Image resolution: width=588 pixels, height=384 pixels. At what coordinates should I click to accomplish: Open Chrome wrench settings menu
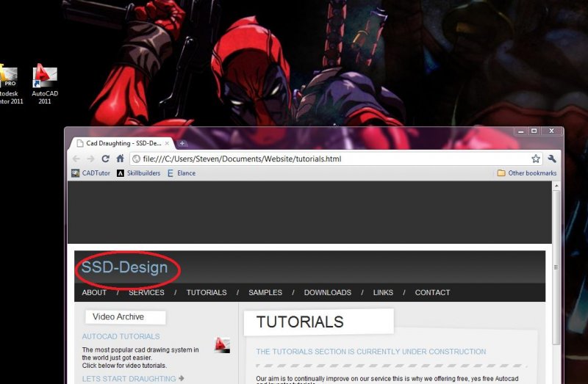click(x=552, y=159)
